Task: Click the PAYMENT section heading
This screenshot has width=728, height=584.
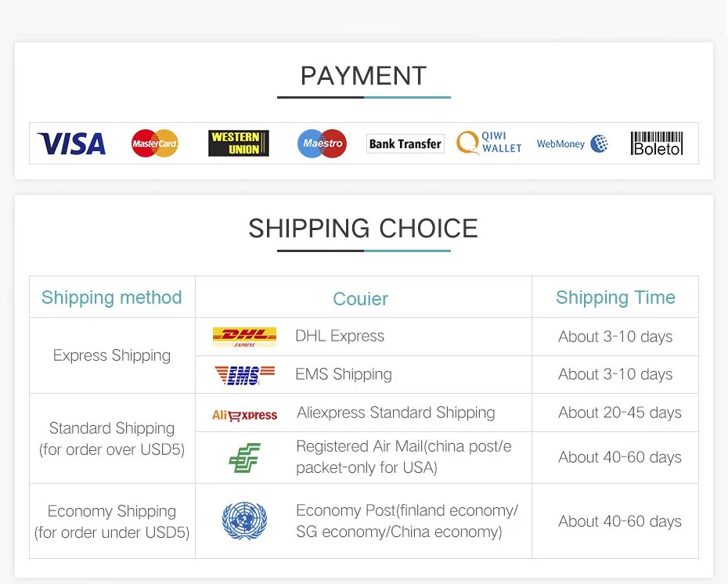Action: [x=363, y=76]
